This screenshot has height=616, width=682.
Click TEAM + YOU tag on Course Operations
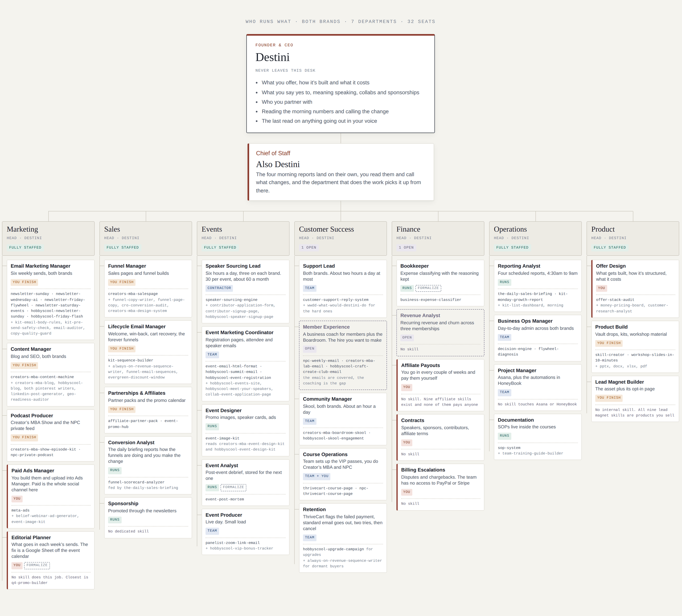click(x=317, y=476)
